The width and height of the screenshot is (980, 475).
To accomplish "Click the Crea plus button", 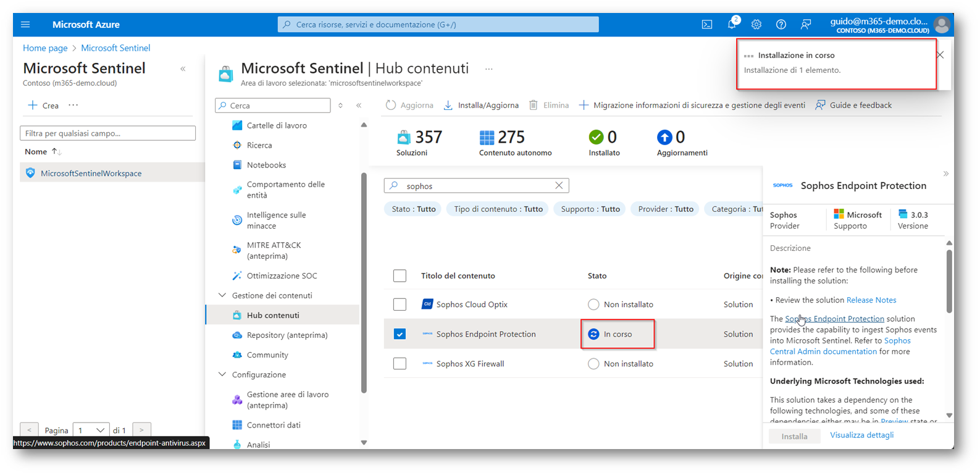I will pyautogui.click(x=43, y=105).
